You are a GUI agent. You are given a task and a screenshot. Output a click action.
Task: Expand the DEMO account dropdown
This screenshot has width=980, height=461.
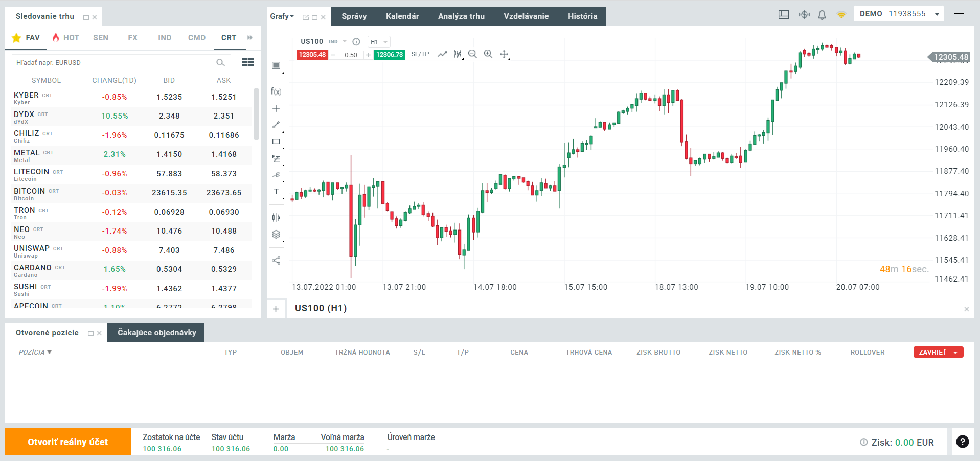point(938,14)
